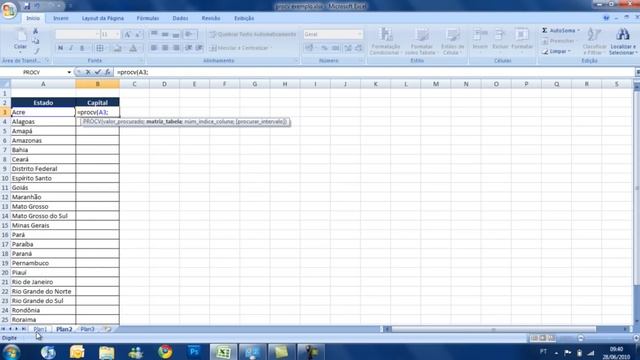Click the fx insert function button
Viewport: 640px width, 360px height.
point(108,72)
